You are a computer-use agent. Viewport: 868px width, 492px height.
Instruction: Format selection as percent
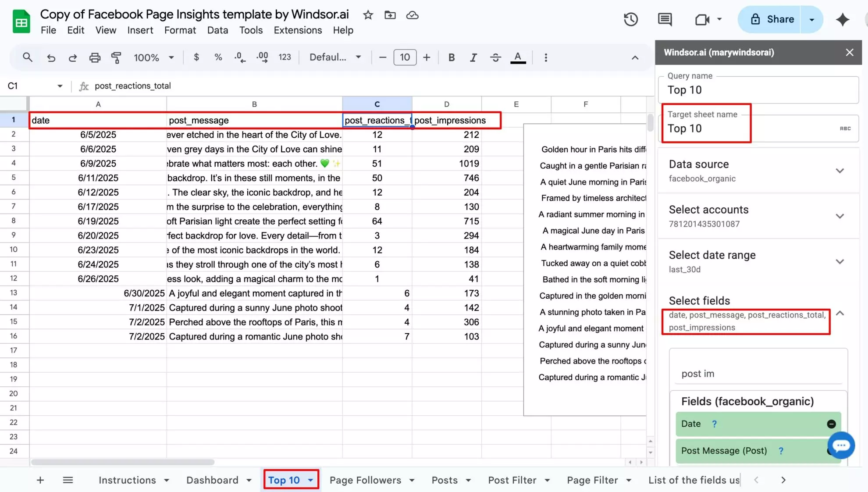[218, 57]
